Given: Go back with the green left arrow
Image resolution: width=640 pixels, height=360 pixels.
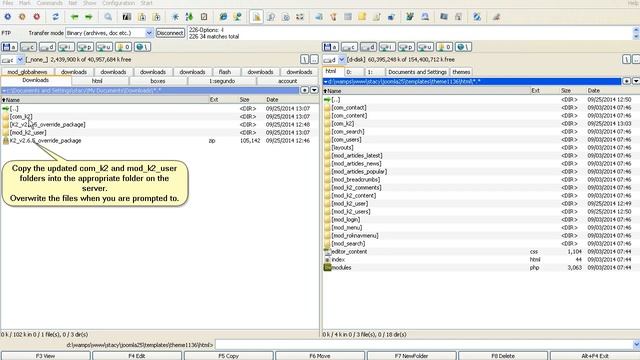Looking at the screenshot, I should pyautogui.click(x=74, y=17).
